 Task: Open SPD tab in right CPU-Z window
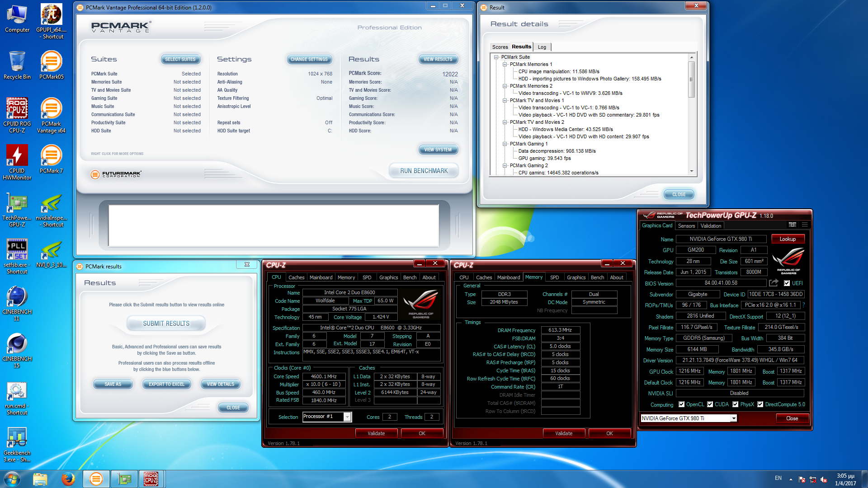coord(555,277)
